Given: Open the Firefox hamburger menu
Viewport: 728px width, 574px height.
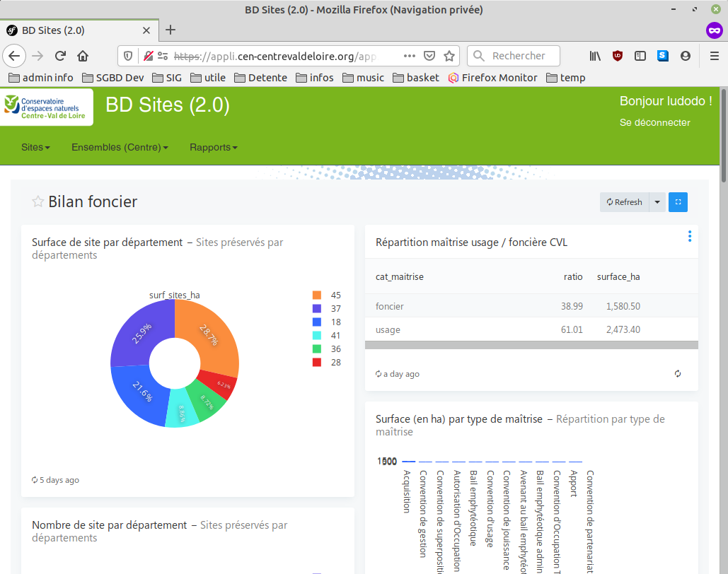Looking at the screenshot, I should (714, 56).
